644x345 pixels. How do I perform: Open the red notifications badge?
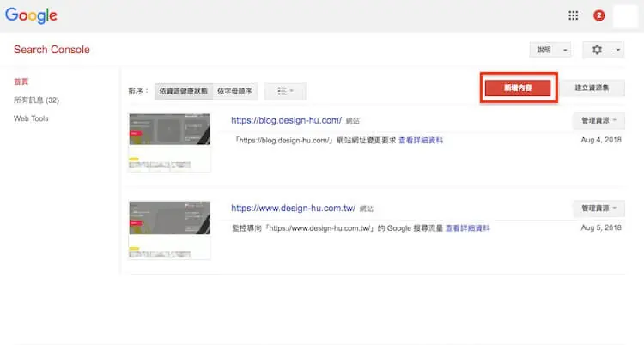(x=598, y=15)
